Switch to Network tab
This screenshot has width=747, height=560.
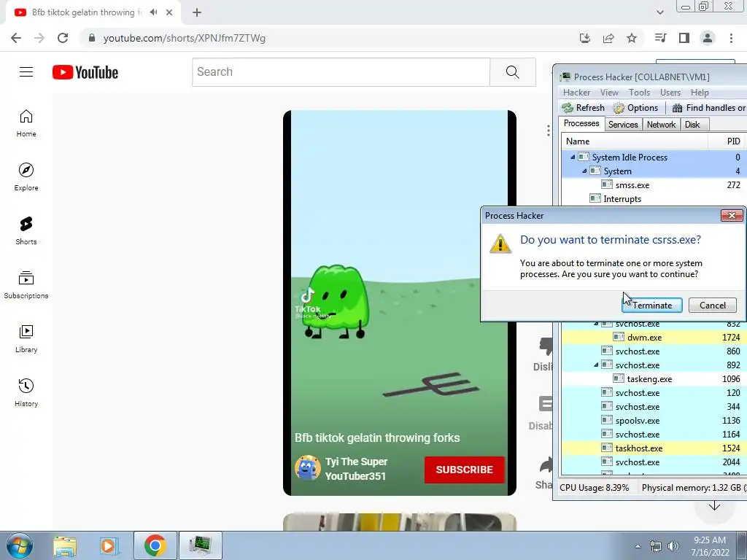(661, 124)
